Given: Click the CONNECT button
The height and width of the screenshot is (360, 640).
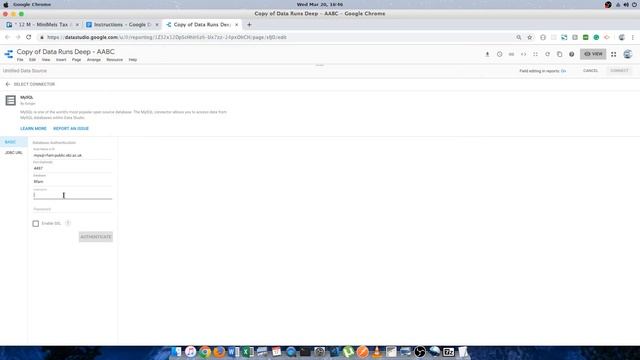Looking at the screenshot, I should (x=619, y=71).
